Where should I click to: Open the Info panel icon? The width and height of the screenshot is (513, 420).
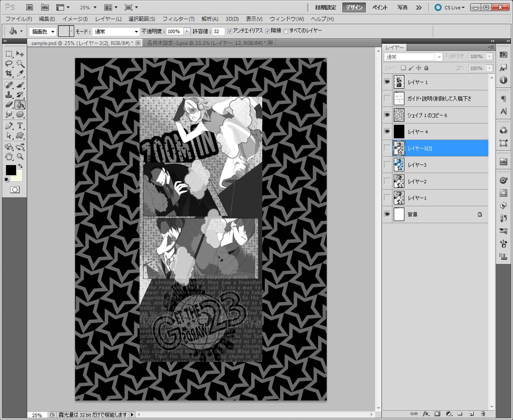(x=503, y=80)
